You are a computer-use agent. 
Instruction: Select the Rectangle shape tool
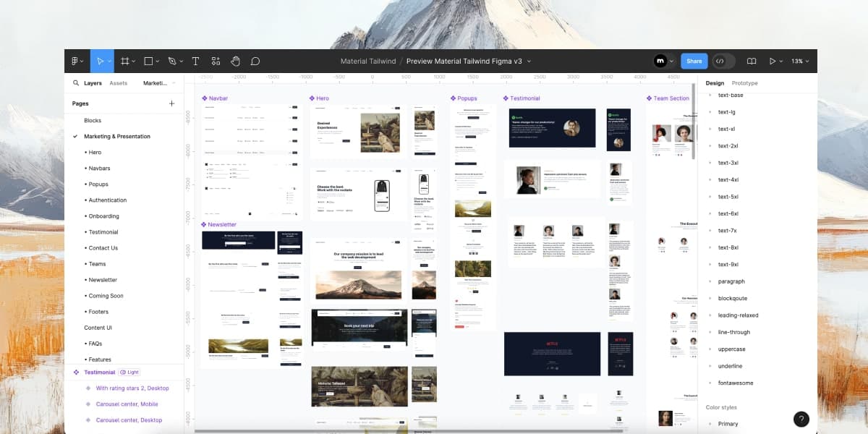pos(148,61)
